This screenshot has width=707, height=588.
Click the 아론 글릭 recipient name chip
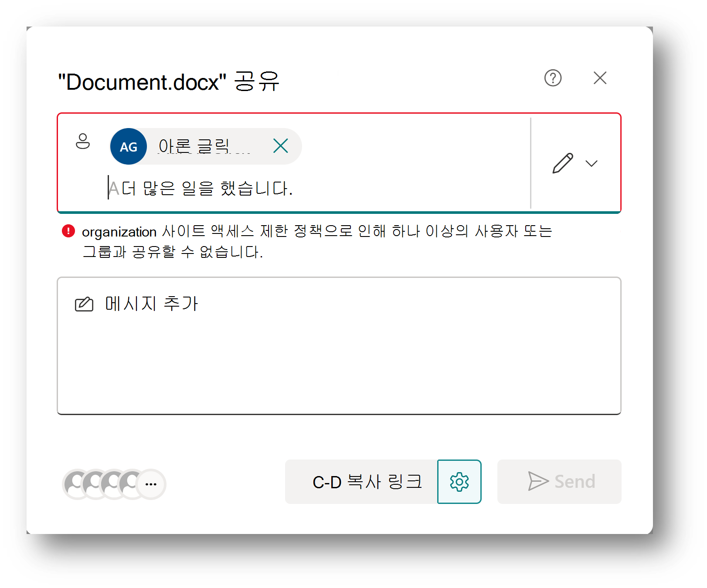pyautogui.click(x=205, y=146)
